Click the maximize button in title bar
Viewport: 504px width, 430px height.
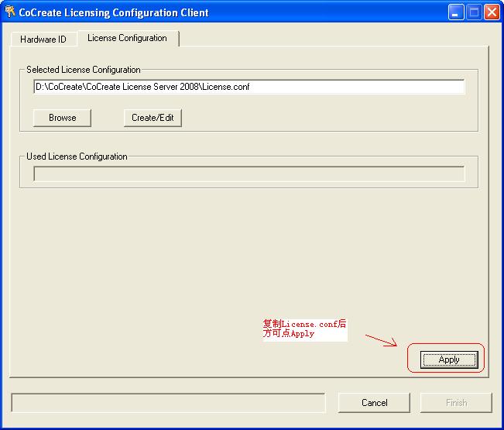click(x=474, y=12)
